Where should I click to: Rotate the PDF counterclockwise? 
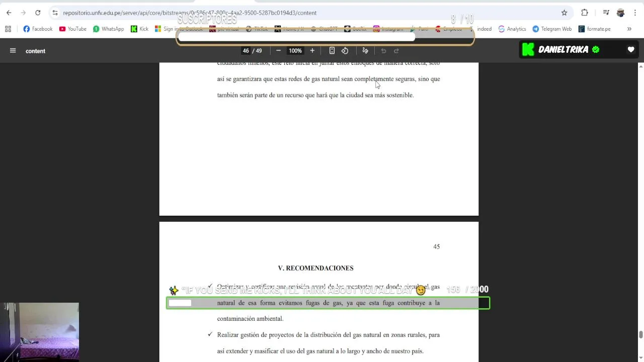pos(345,51)
